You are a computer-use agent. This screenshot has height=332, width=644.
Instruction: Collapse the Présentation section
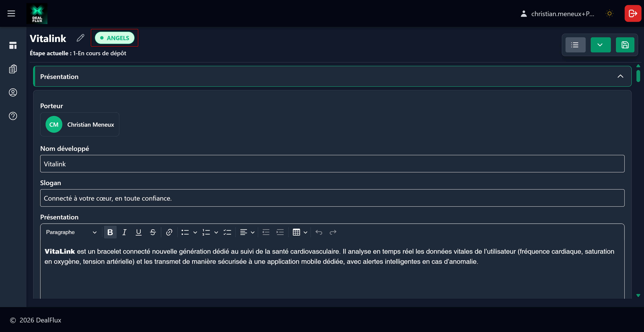[620, 76]
